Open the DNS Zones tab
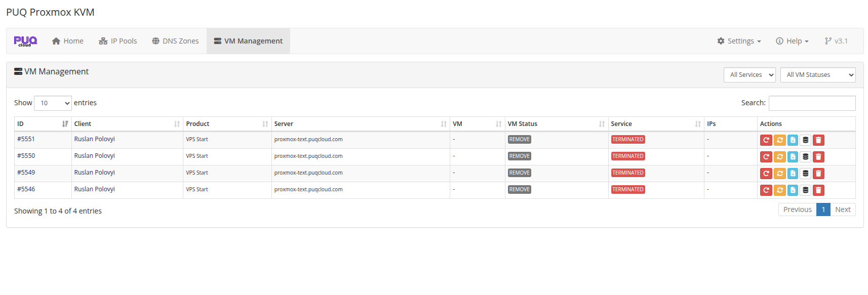Viewport: 868px width, 295px height. coord(175,40)
